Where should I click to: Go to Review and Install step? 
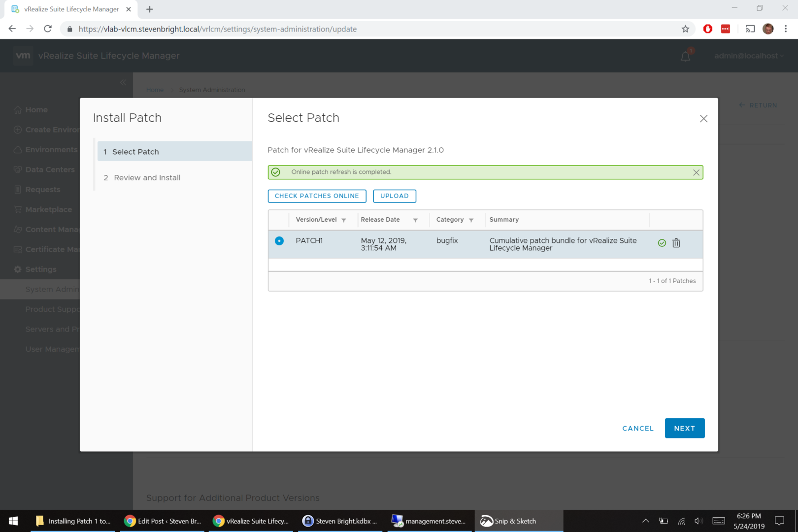tap(147, 178)
